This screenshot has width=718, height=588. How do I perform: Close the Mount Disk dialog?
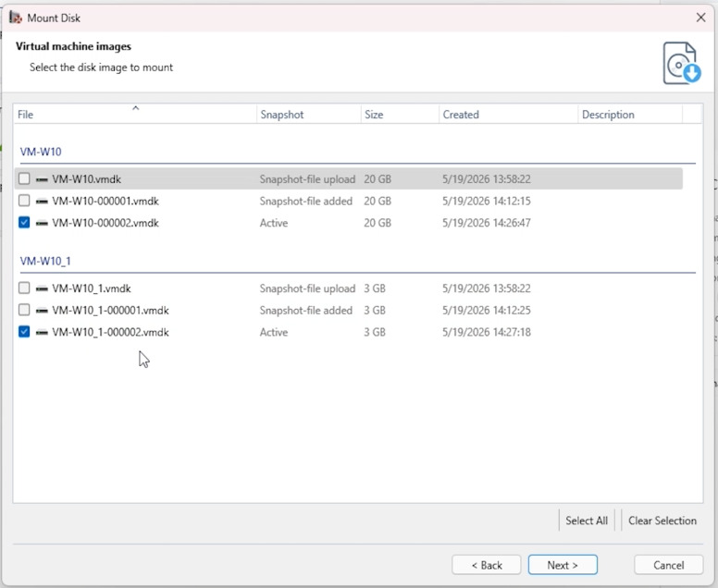pyautogui.click(x=700, y=18)
